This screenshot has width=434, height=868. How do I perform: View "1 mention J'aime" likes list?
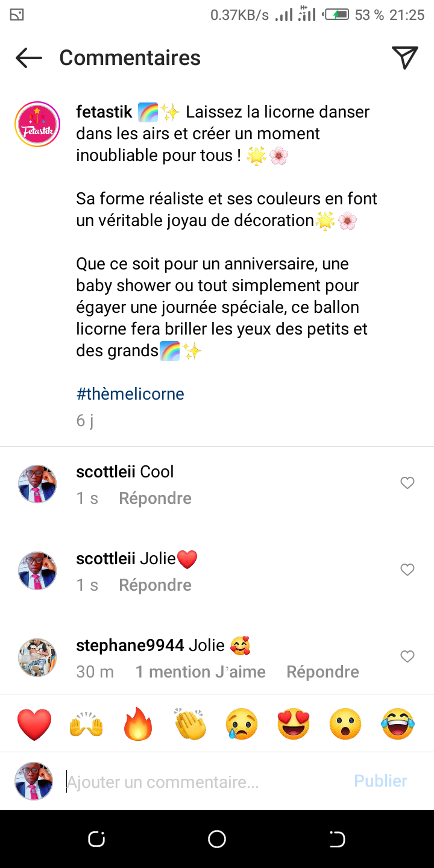(x=200, y=672)
